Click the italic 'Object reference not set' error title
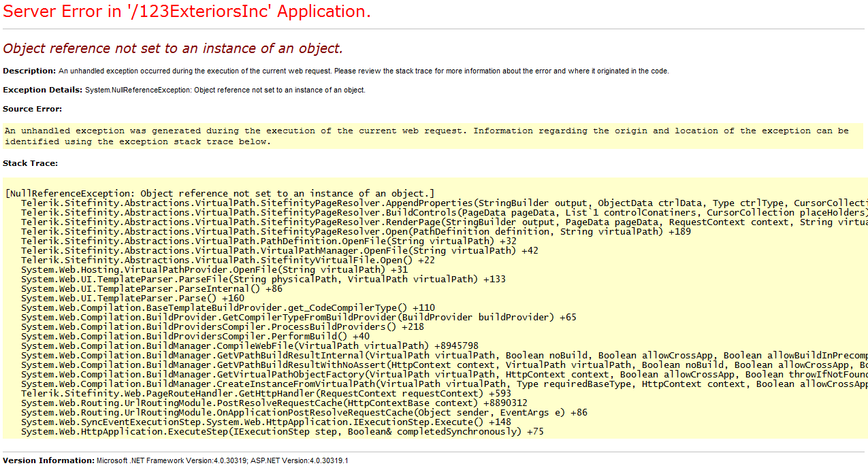 click(173, 48)
